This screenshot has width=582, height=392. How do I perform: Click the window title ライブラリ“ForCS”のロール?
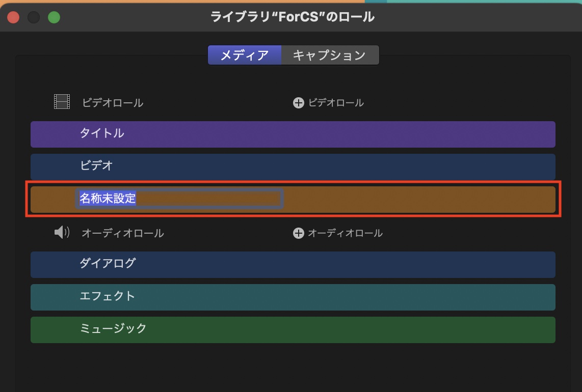(293, 17)
